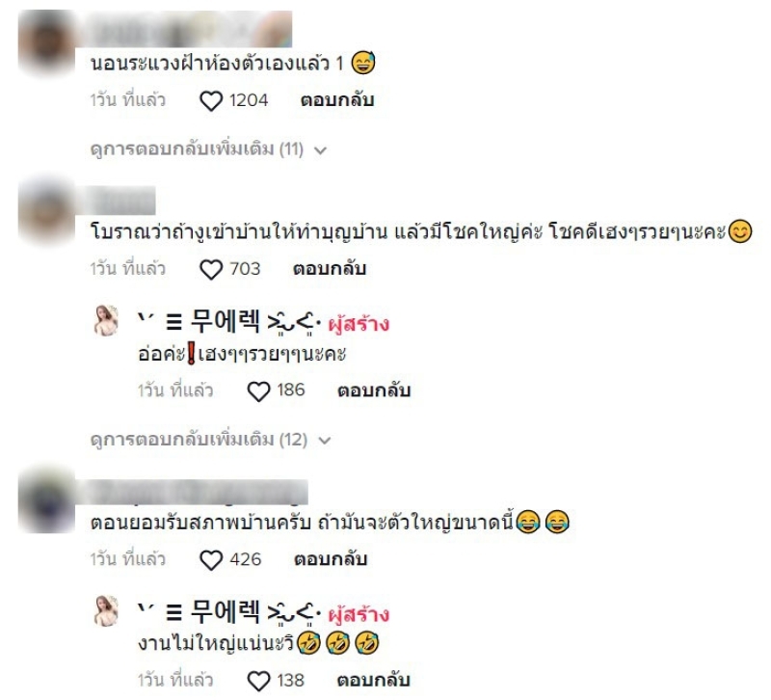Viewport: 771px width, 700px height.
Task: Reply to the creator's 138-like comment
Action: 373,681
